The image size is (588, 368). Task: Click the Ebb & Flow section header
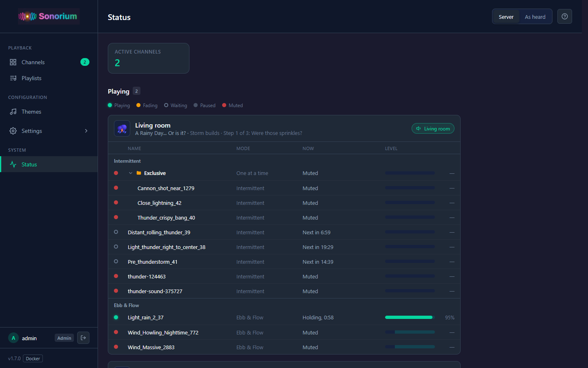pos(126,305)
